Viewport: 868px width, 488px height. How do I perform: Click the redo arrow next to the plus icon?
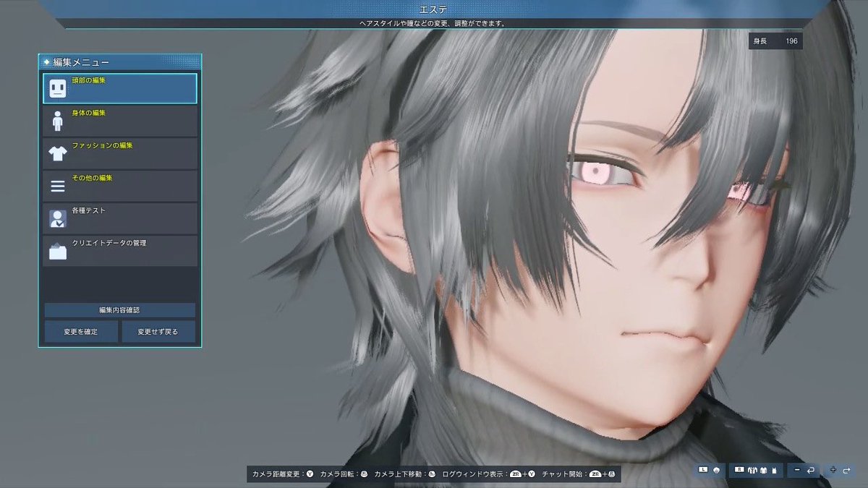coord(847,470)
